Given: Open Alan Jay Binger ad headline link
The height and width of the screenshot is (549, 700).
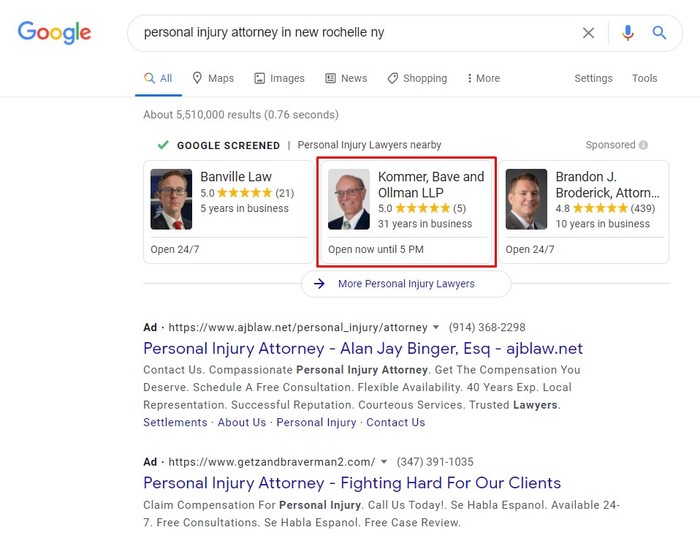Looking at the screenshot, I should click(x=363, y=348).
